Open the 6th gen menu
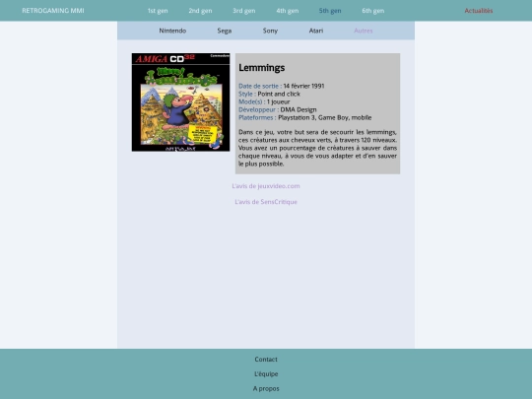 (x=372, y=11)
